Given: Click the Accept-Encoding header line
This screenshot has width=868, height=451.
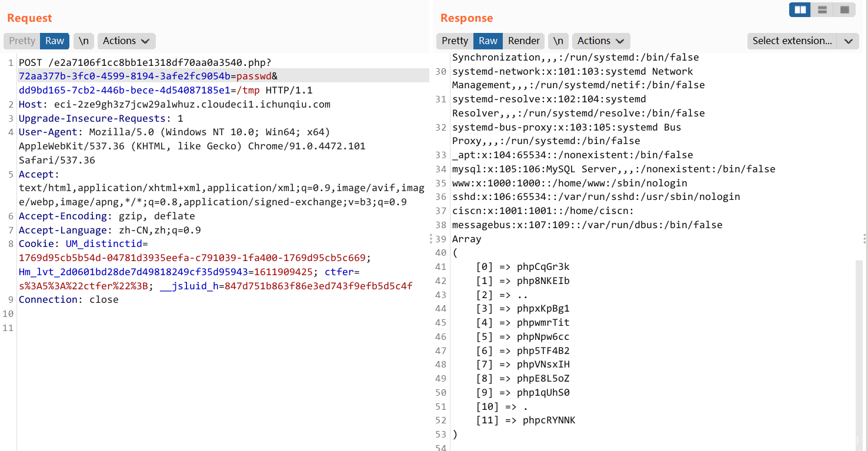Looking at the screenshot, I should pos(107,216).
